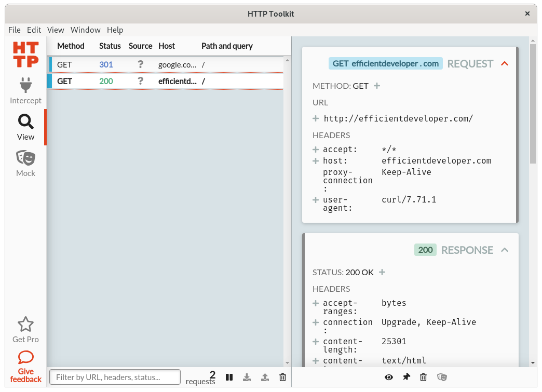Expand accept-ranges response header info
Viewport: 542px width, 392px height.
[316, 303]
